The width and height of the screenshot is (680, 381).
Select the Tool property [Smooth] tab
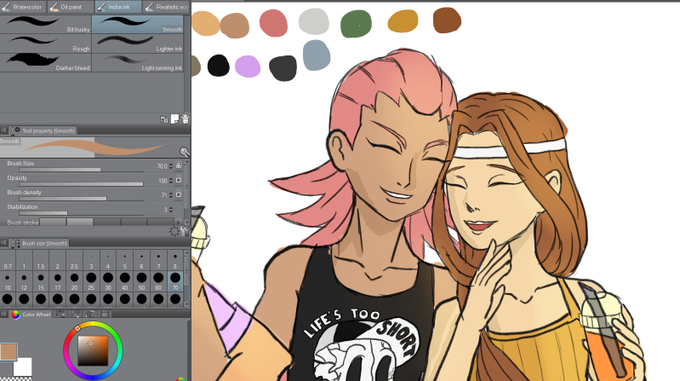click(x=44, y=130)
